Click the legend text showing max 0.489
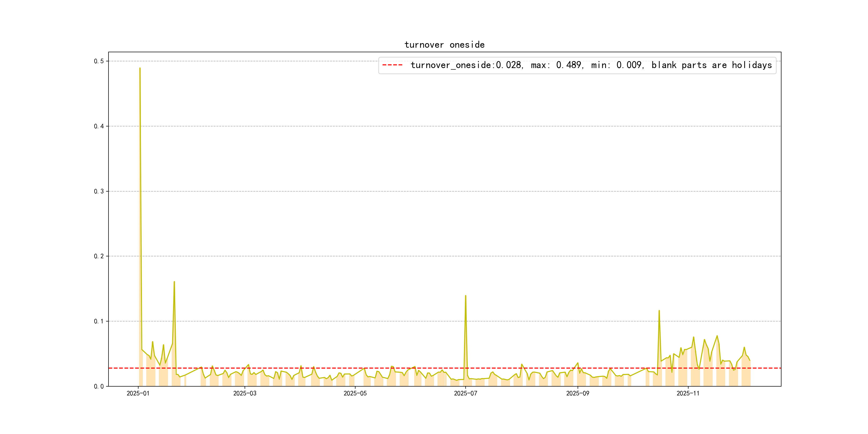 pos(556,65)
